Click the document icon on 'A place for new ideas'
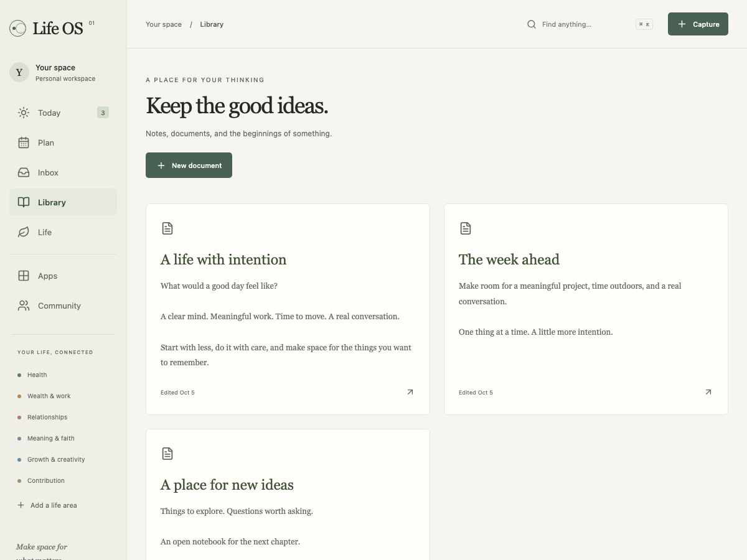Screen dimensions: 747x560 (167, 454)
